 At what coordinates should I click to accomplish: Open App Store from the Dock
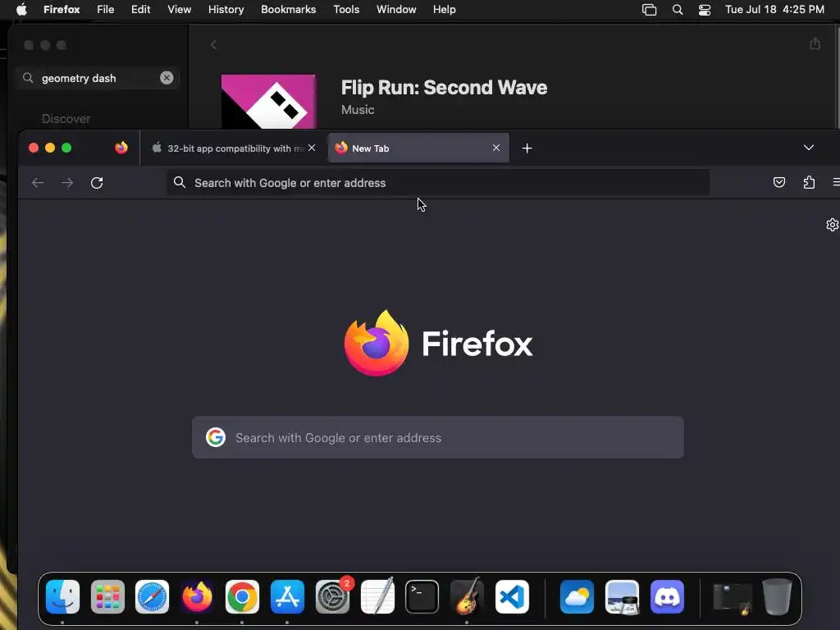point(287,597)
